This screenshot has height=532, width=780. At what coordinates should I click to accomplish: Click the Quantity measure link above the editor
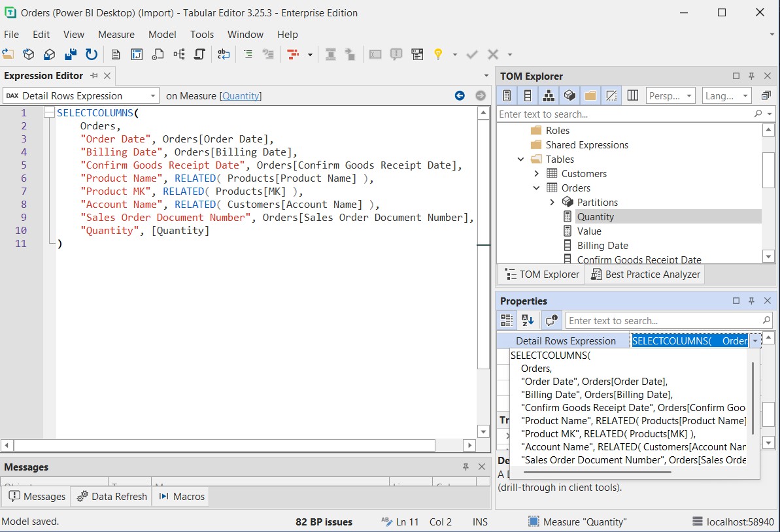coord(241,95)
